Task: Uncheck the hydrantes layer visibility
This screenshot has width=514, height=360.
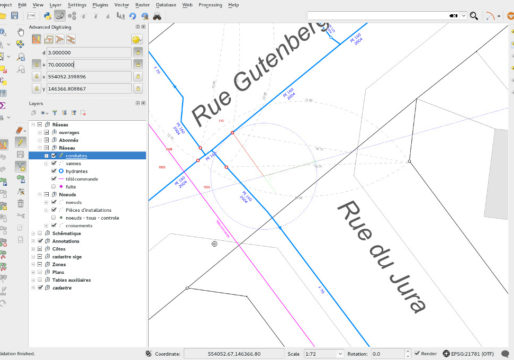Action: (54, 171)
